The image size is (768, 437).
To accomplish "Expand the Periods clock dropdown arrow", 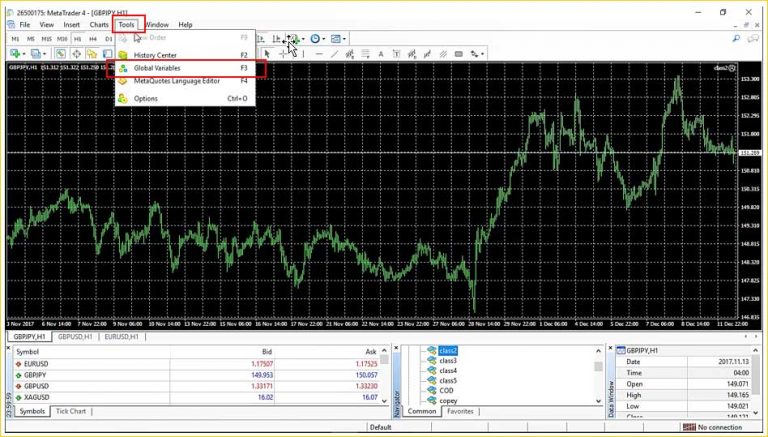I will pyautogui.click(x=324, y=39).
